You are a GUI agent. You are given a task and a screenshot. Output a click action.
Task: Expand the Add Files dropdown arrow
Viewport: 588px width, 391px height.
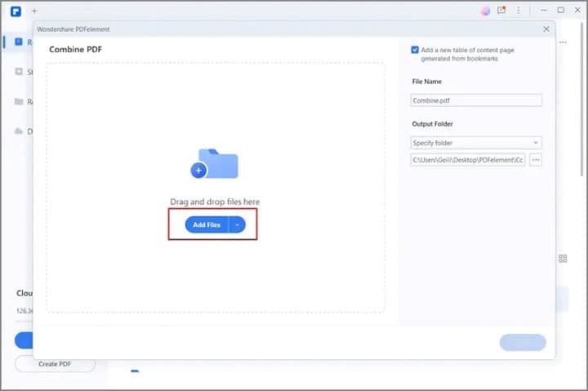click(237, 224)
